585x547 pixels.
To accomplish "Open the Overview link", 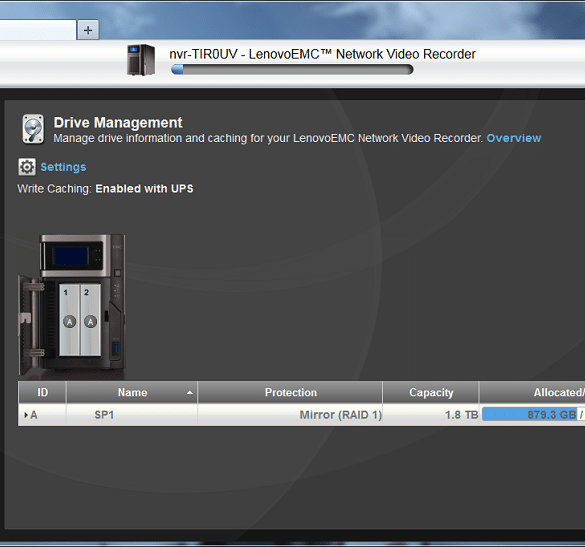I will 514,138.
